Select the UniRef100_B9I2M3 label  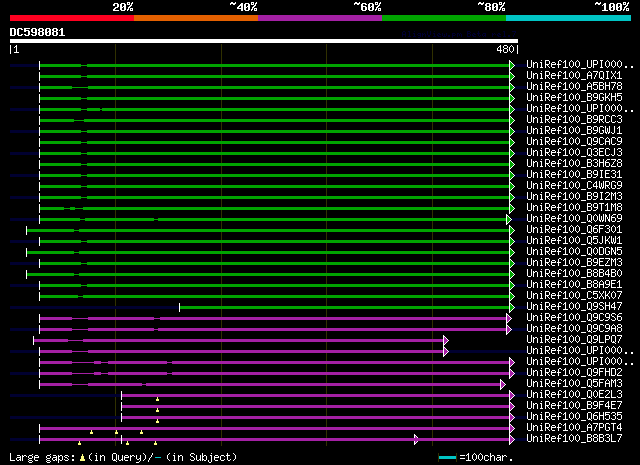(574, 197)
